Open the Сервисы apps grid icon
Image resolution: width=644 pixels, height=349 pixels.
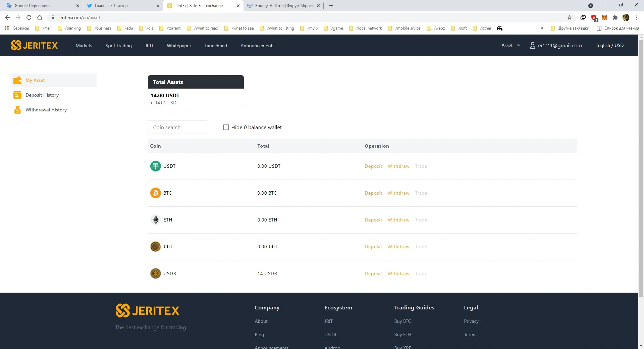(7, 28)
